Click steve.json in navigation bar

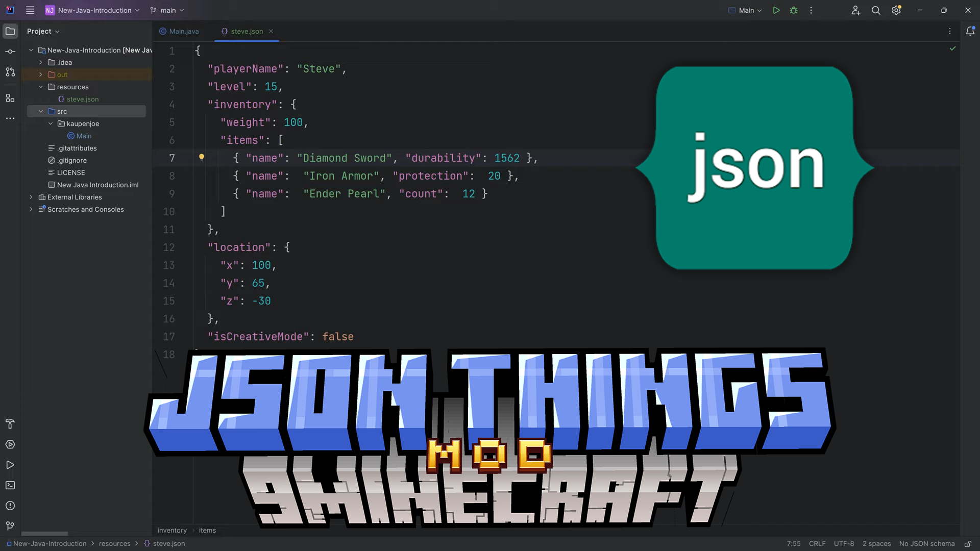(x=164, y=544)
